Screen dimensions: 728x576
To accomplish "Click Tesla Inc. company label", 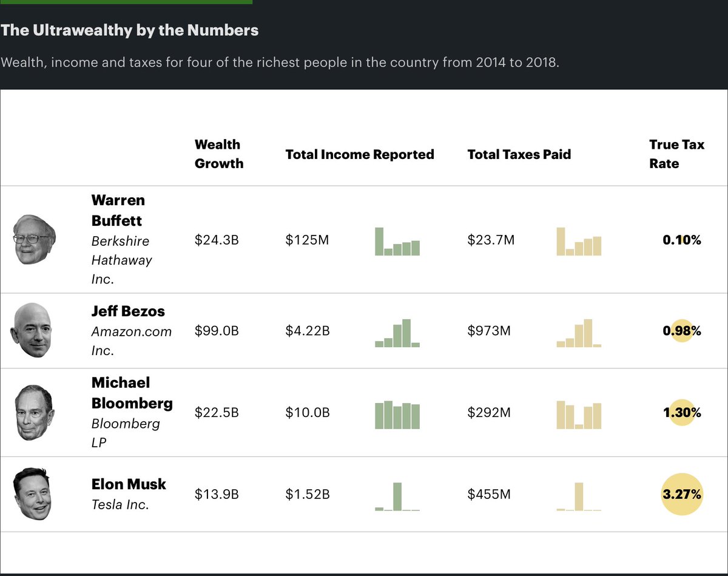I will click(x=120, y=504).
